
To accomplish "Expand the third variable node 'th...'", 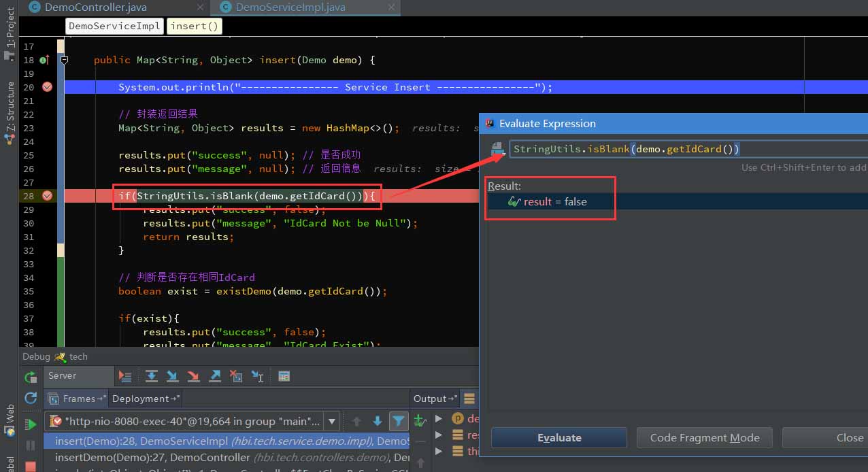I will (x=439, y=452).
